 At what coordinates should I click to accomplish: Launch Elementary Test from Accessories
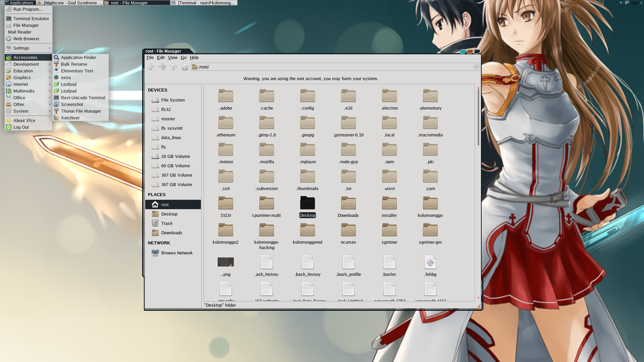tap(80, 71)
